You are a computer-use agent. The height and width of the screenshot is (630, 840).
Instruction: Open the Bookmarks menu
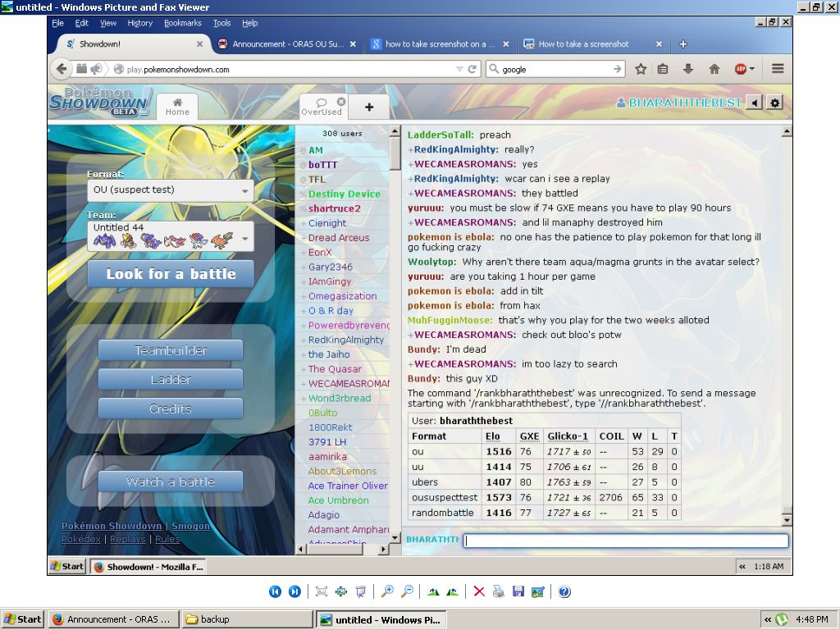pos(182,23)
